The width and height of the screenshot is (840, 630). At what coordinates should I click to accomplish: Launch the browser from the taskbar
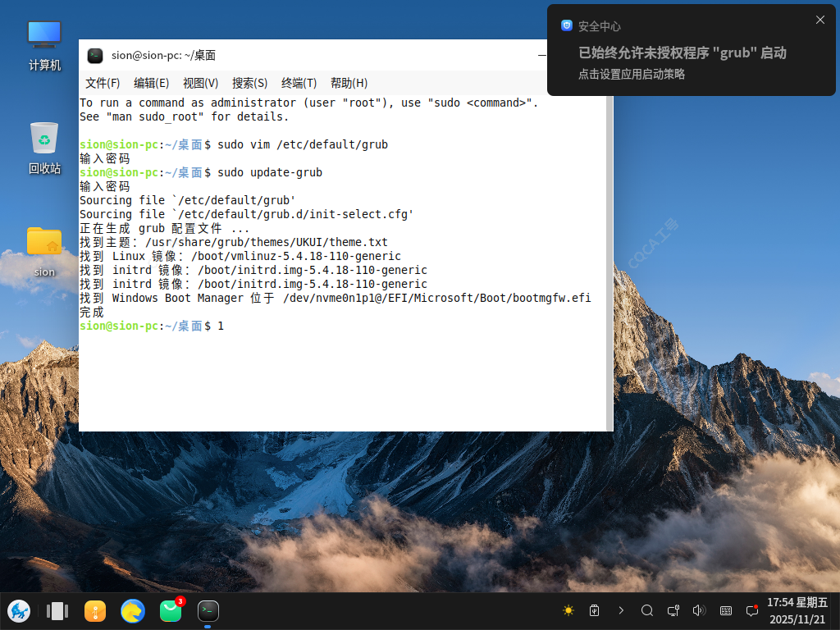pyautogui.click(x=133, y=610)
